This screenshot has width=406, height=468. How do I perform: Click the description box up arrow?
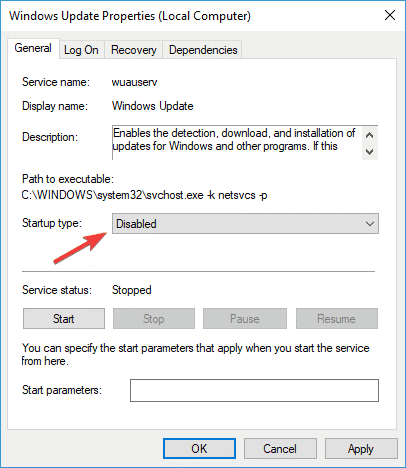pyautogui.click(x=369, y=135)
